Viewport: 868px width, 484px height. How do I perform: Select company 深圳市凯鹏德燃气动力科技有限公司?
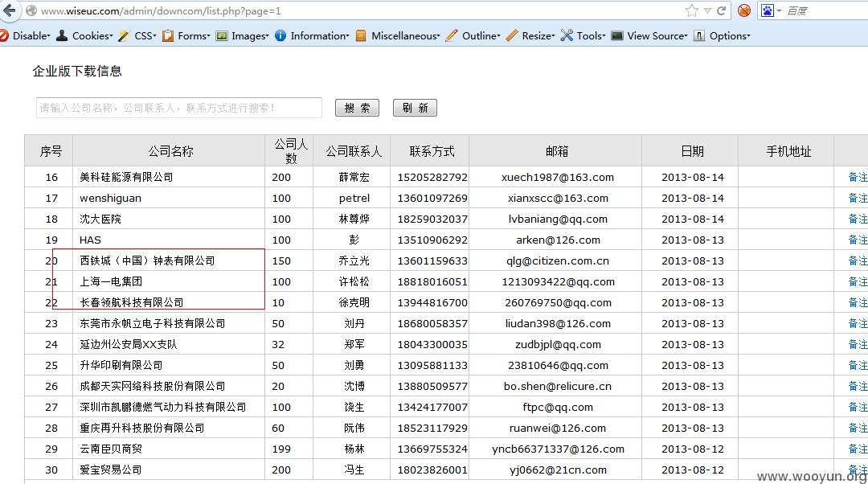point(162,407)
